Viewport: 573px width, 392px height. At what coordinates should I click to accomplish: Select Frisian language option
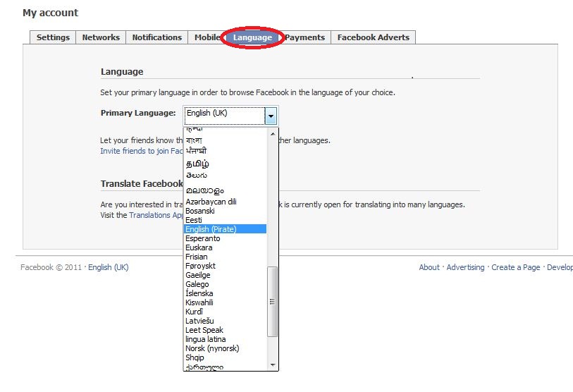click(x=225, y=257)
